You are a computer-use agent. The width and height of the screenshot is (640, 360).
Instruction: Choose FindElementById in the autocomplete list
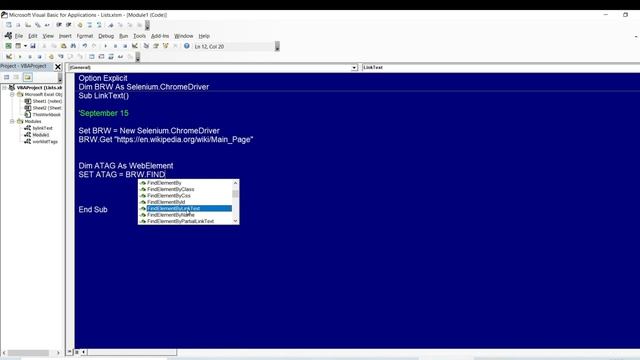point(185,202)
